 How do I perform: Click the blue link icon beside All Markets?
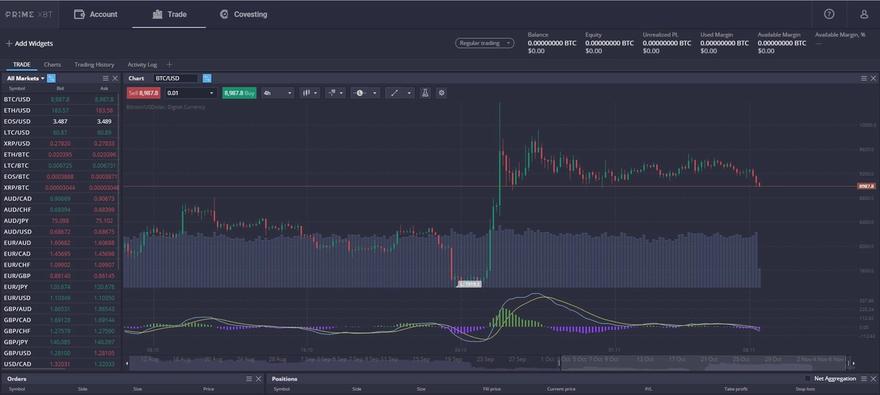(x=51, y=78)
